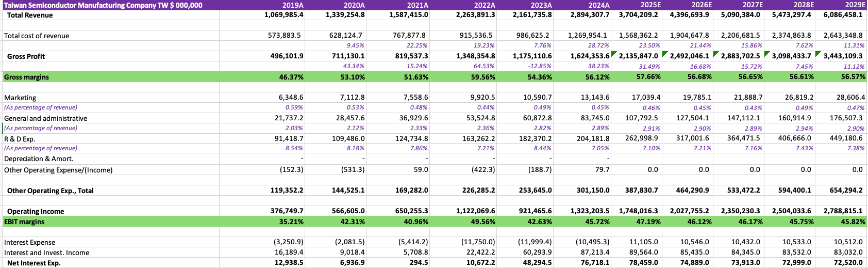Viewport: 868px width, 268px height.
Task: Select the 2019A column header
Action: (x=293, y=5)
